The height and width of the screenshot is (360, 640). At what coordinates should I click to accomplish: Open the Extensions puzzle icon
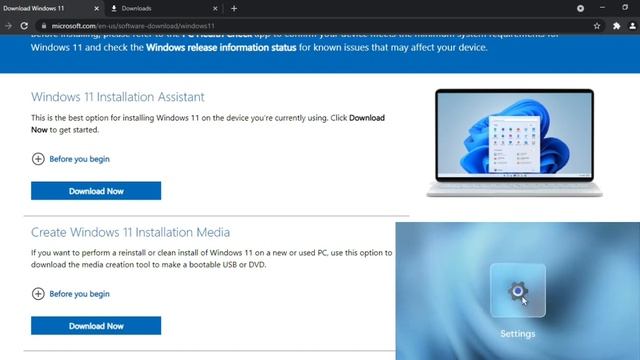[616, 26]
